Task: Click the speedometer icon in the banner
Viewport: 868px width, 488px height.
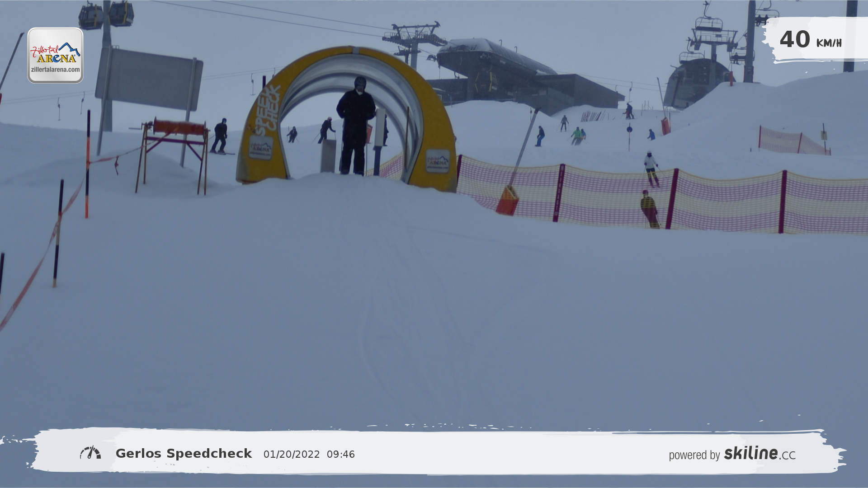Action: coord(90,453)
